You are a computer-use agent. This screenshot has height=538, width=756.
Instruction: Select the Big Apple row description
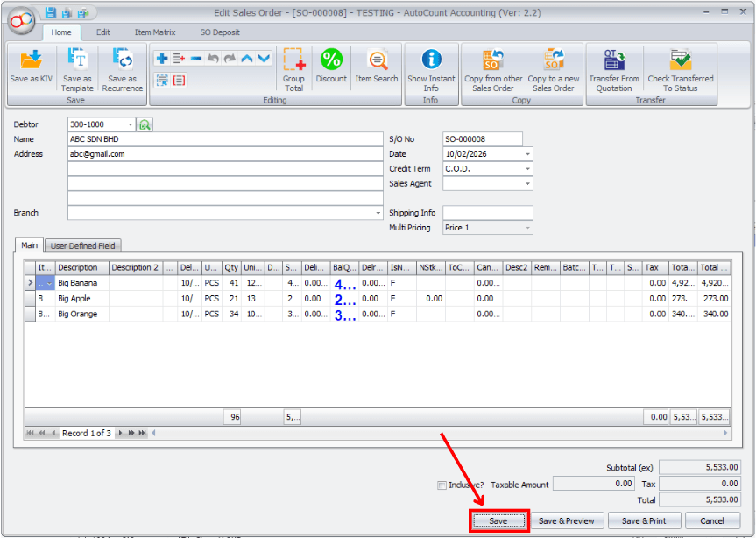(x=81, y=299)
